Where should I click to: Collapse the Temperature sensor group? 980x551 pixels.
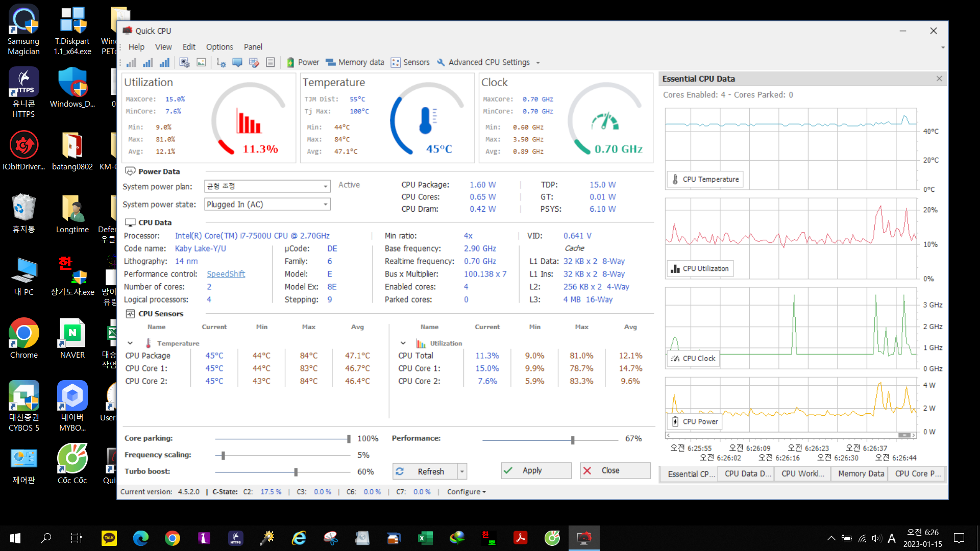pyautogui.click(x=130, y=343)
